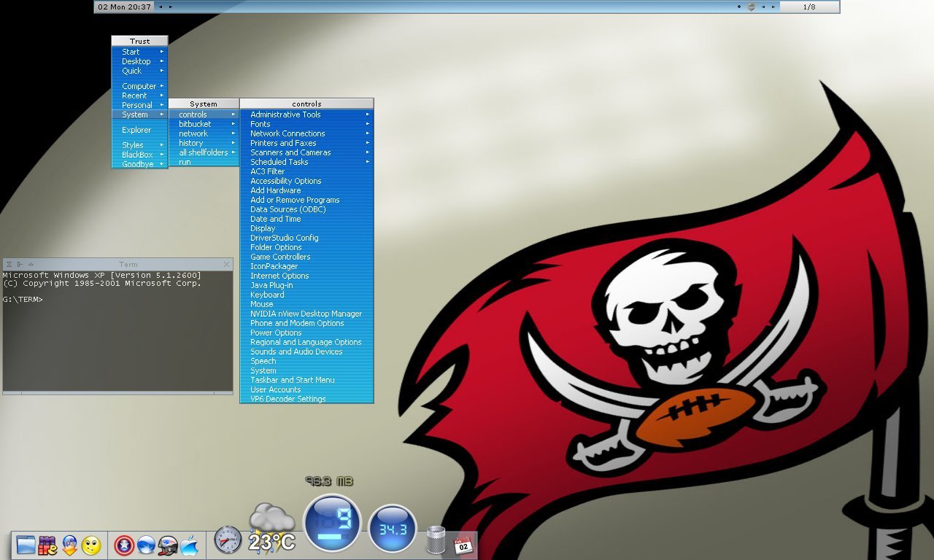The width and height of the screenshot is (934, 560).
Task: Open Folder Options entry
Action: pyautogui.click(x=306, y=247)
